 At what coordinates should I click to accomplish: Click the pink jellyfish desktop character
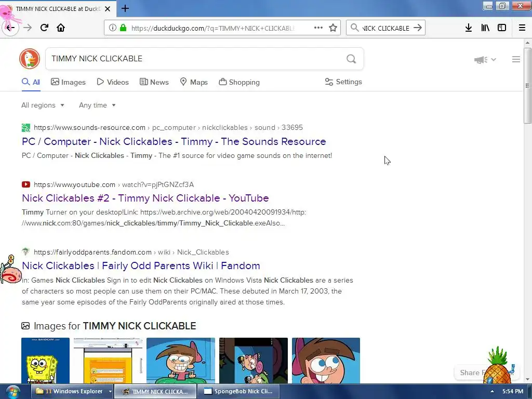coord(7,14)
